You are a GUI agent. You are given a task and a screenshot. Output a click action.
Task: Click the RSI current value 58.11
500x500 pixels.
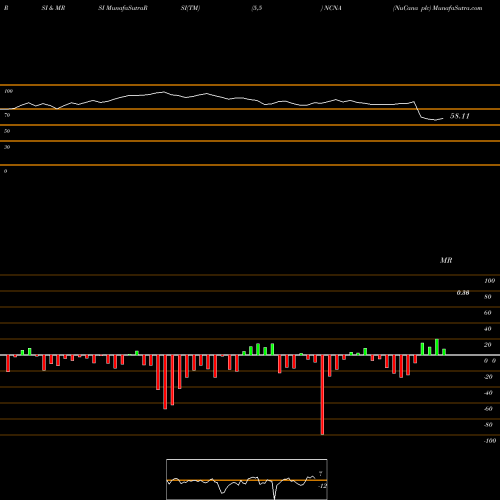460,116
